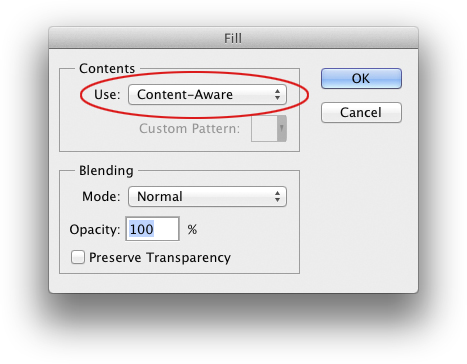Click the Normal text in Mode menu

coord(160,197)
